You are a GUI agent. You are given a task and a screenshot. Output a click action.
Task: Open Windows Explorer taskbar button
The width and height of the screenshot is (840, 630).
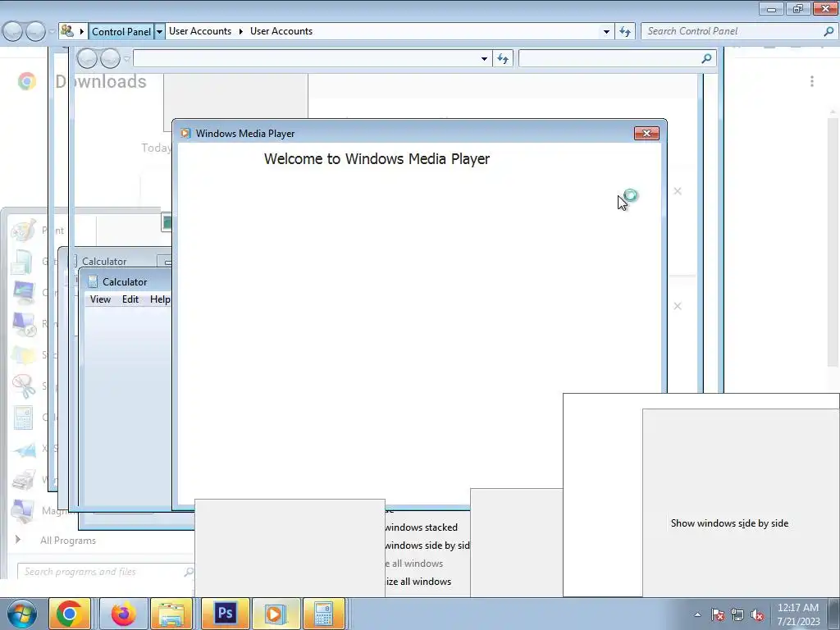(171, 614)
